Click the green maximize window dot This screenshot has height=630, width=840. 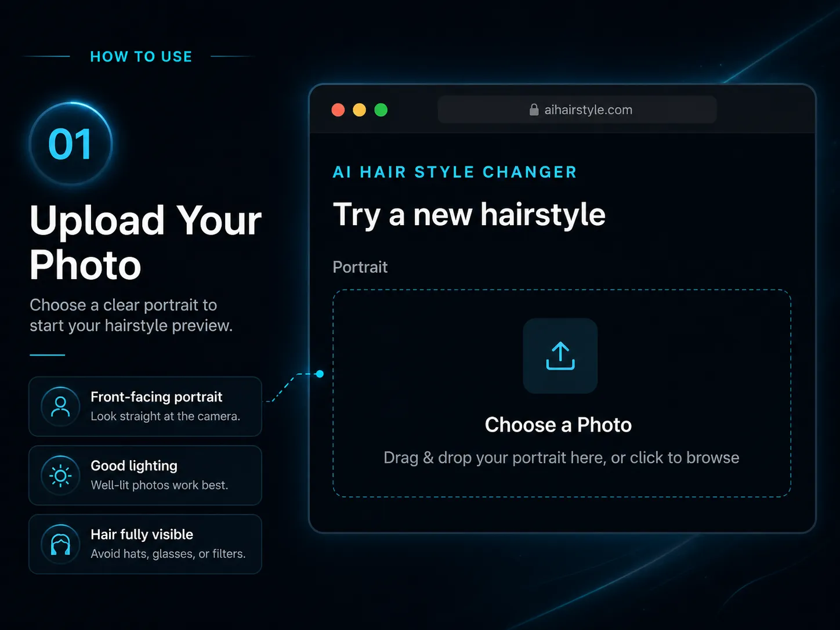[381, 110]
